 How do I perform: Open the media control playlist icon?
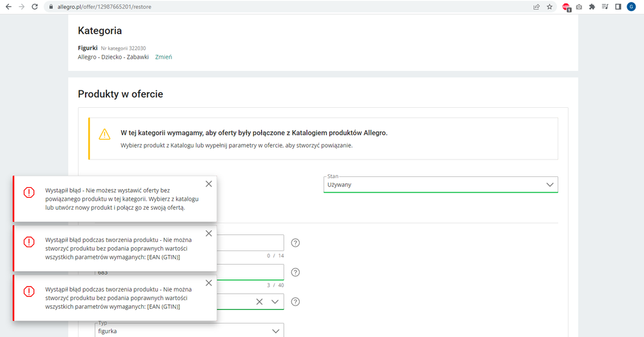[605, 6]
